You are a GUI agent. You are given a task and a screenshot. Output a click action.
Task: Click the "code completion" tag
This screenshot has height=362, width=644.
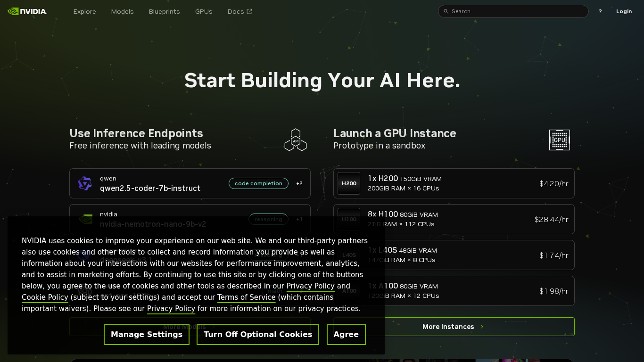pos(258,183)
